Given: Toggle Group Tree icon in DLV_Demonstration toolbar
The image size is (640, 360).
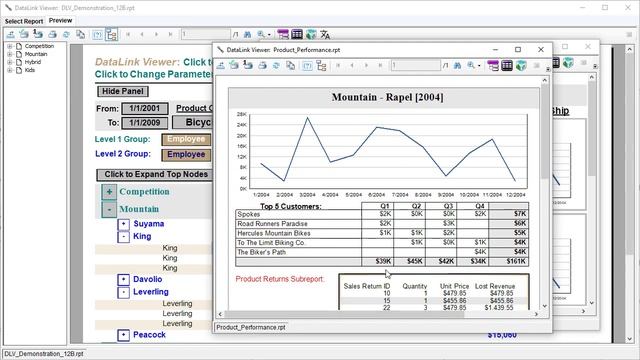Looking at the screenshot, I should click(111, 35).
